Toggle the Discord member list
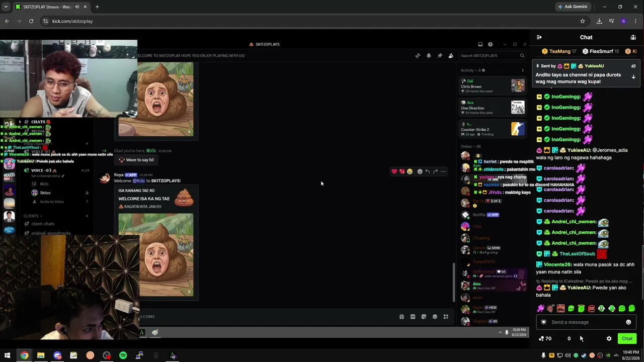 [451, 56]
